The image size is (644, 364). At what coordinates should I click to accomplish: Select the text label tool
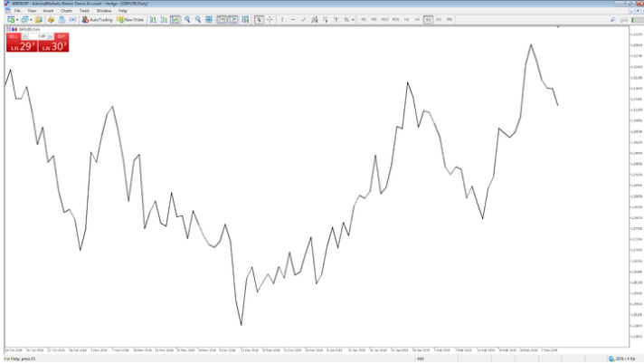click(336, 20)
